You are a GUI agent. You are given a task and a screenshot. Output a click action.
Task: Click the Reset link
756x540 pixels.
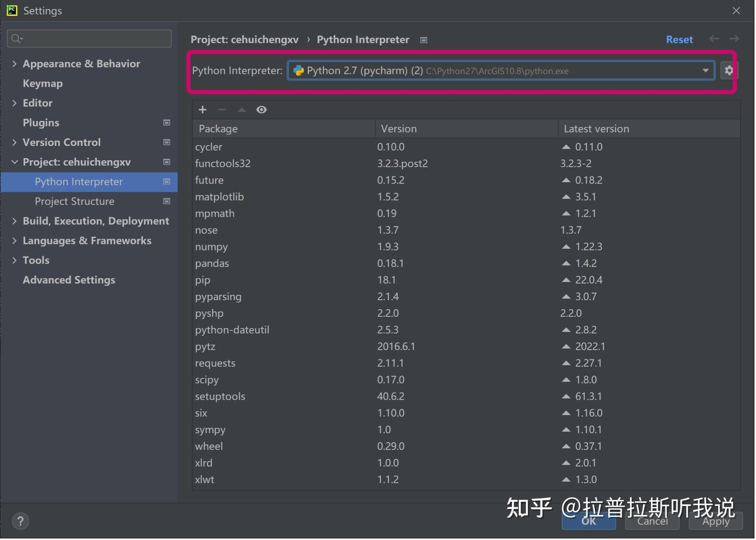tap(679, 39)
